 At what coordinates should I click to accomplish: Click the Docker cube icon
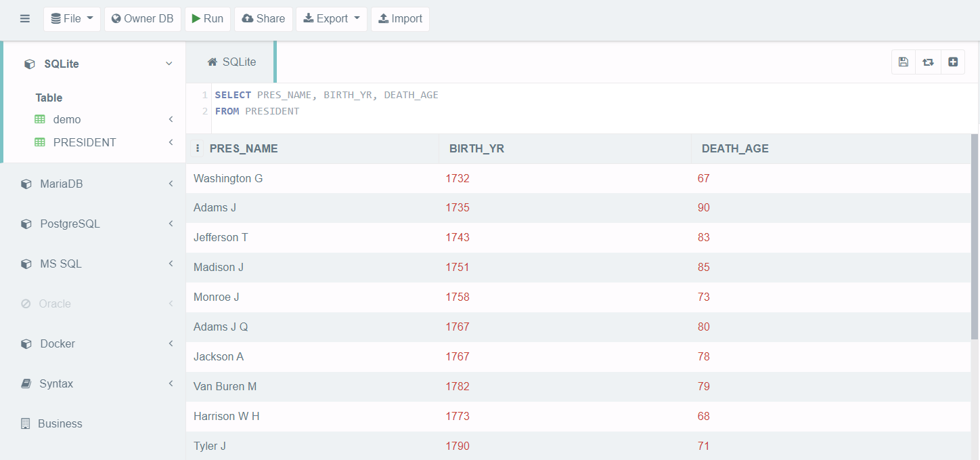[x=26, y=344]
